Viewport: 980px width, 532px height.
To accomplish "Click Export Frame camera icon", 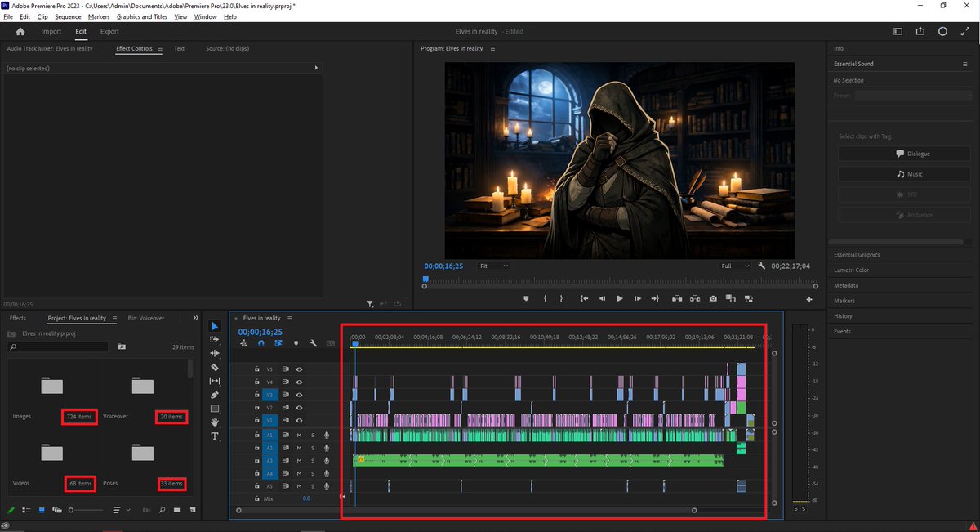I will coord(713,298).
